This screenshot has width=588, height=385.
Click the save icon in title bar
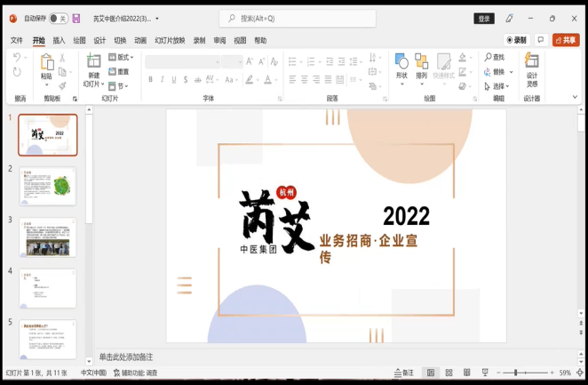click(x=76, y=18)
